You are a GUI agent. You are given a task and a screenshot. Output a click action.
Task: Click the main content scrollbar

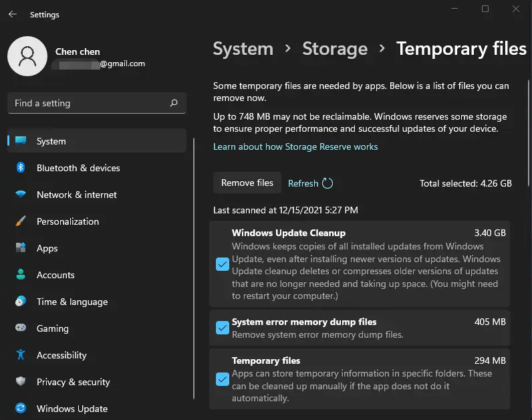[x=528, y=133]
